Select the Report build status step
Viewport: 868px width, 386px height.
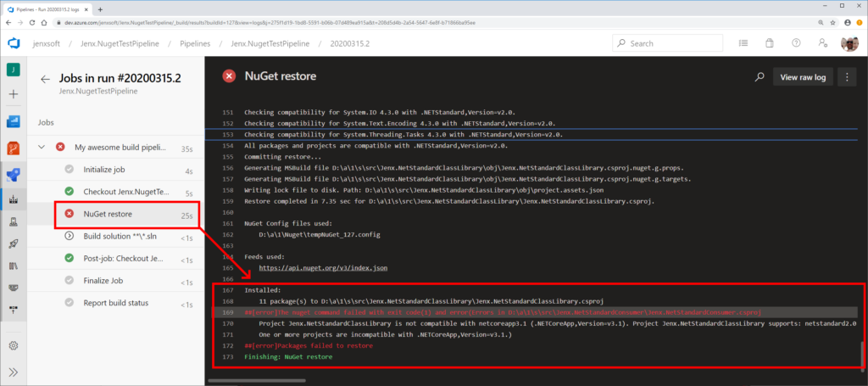click(115, 303)
